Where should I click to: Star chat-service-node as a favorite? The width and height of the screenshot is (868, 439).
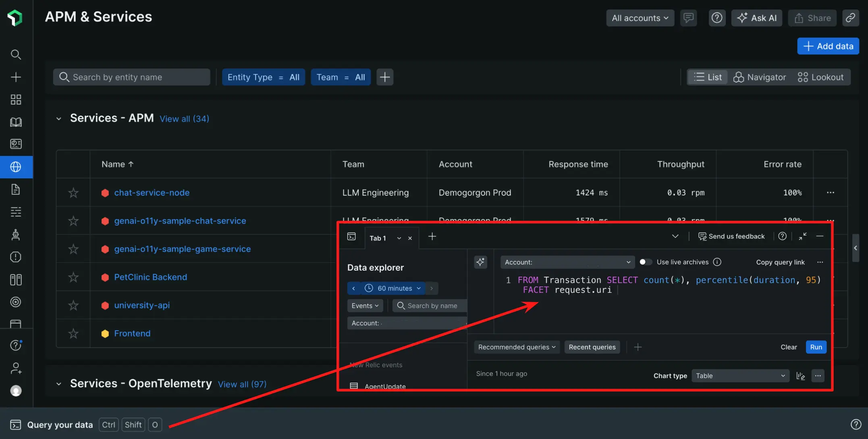pyautogui.click(x=73, y=193)
